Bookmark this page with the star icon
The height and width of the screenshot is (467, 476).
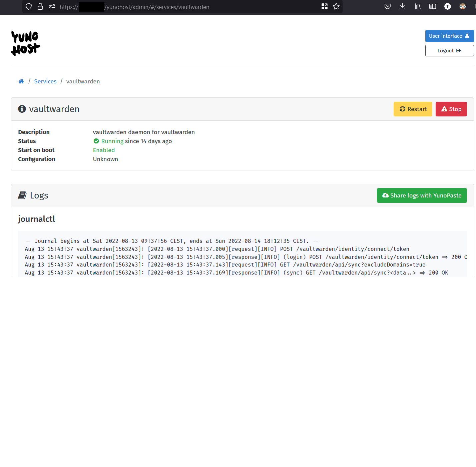tap(336, 7)
